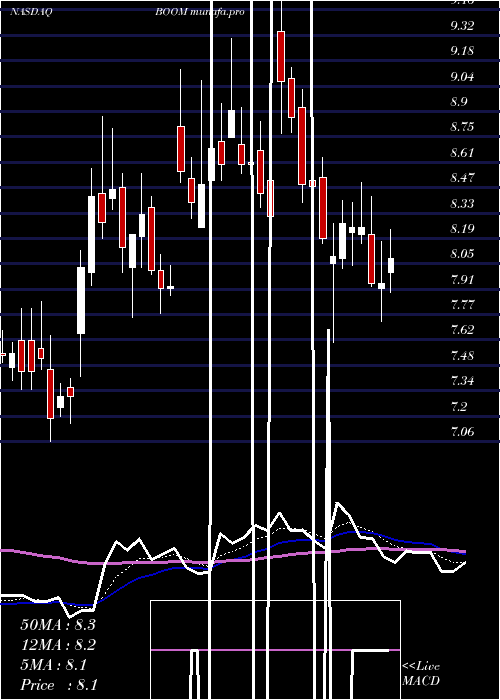Select the tall red candle near 9.32

point(281,56)
